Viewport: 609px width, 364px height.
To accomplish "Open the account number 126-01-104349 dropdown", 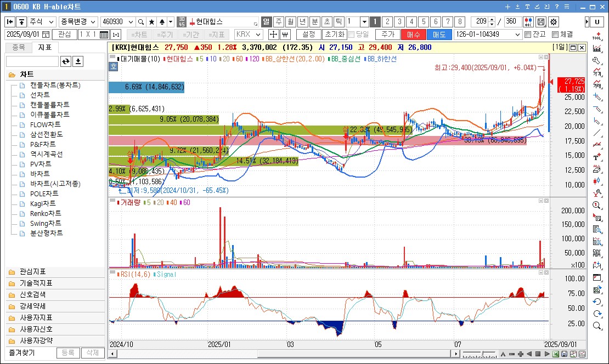I will (x=487, y=35).
